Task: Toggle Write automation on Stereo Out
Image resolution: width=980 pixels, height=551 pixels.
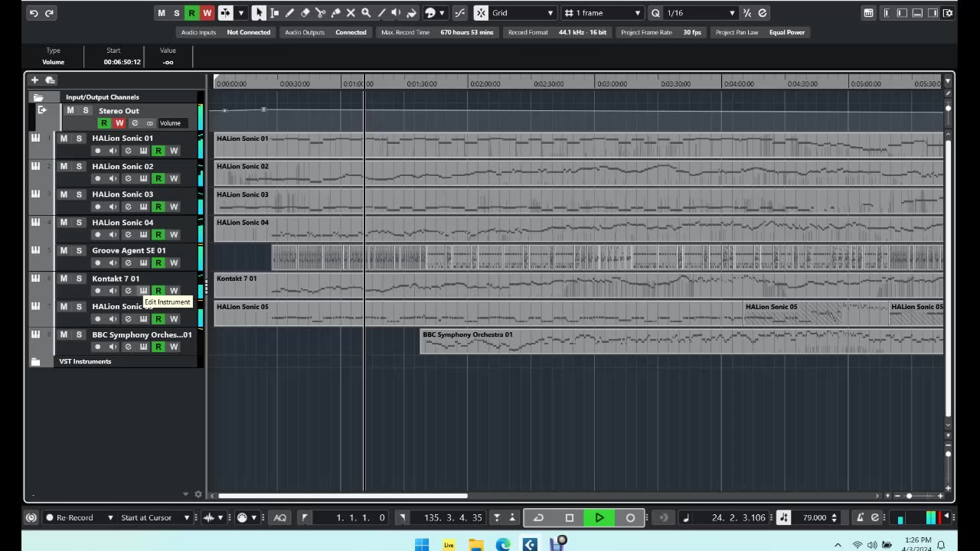Action: coord(119,123)
